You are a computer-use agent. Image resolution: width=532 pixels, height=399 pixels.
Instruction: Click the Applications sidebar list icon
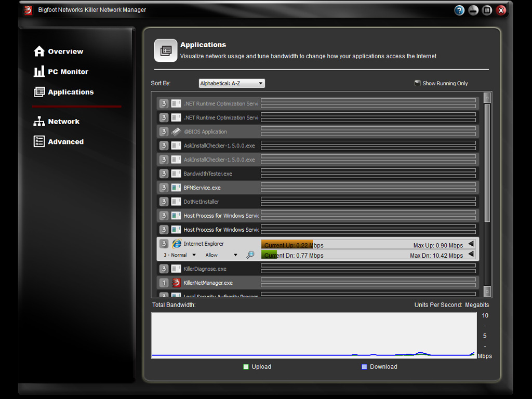click(x=39, y=91)
